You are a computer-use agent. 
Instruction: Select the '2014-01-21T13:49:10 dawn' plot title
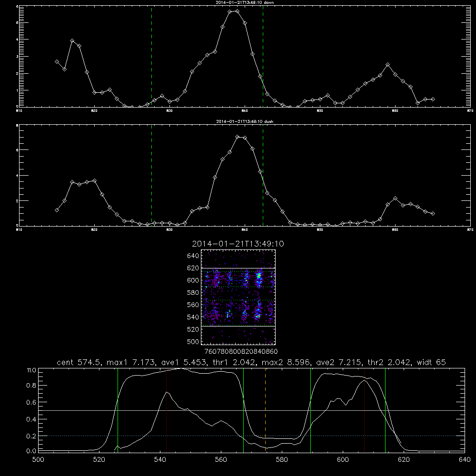[245, 2]
